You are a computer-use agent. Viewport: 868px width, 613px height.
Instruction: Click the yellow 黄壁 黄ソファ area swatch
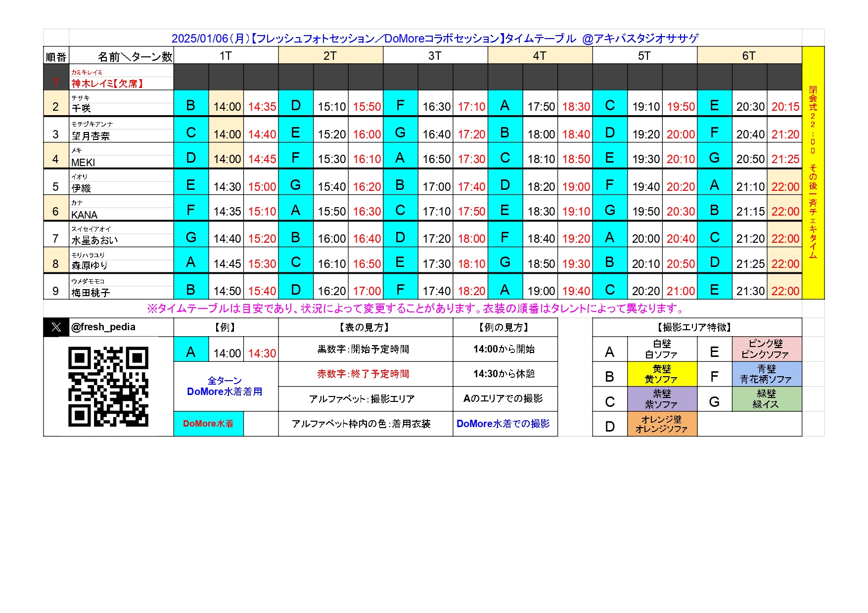pos(662,374)
